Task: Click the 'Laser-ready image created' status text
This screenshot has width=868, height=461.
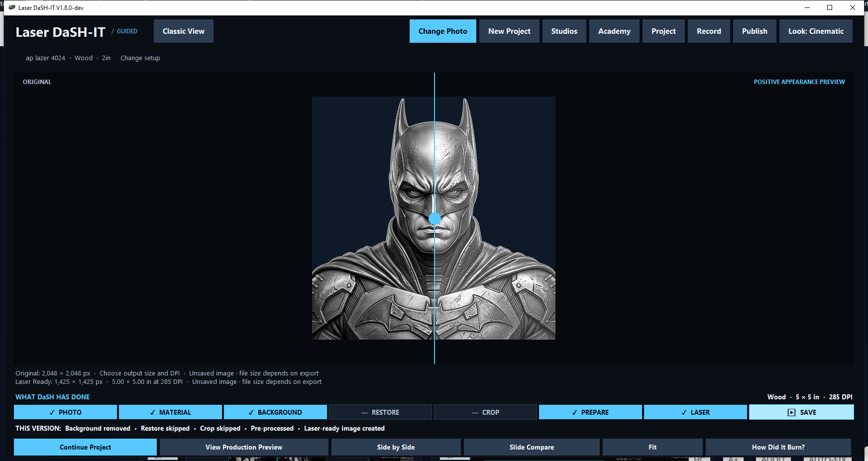Action: tap(344, 429)
